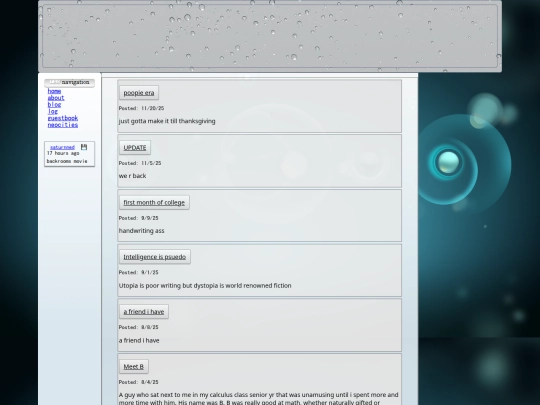Image resolution: width=540 pixels, height=405 pixels.
Task: Click the floppy disk icon next to saturnned
Action: click(x=84, y=147)
